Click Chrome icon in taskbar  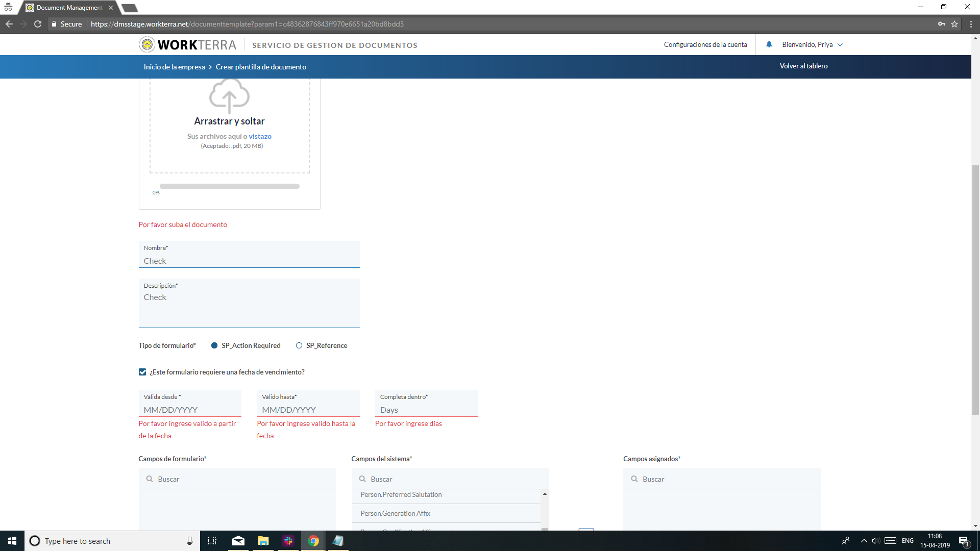click(x=313, y=541)
